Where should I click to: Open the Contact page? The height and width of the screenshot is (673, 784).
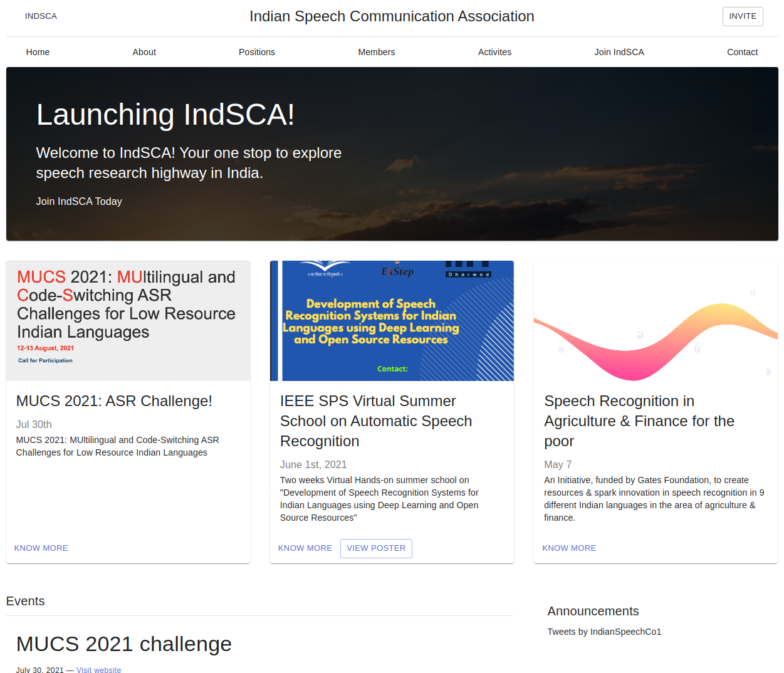point(742,52)
